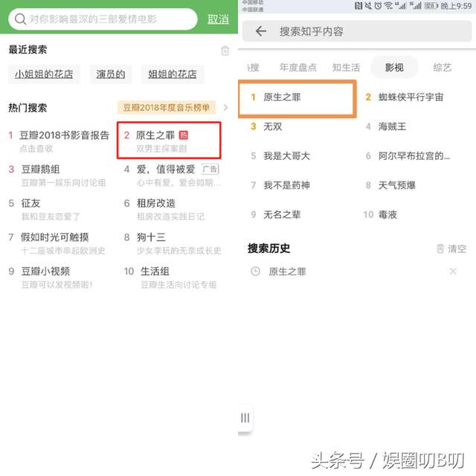Tap 取消 to cancel the search
476x476 pixels.
point(218,19)
